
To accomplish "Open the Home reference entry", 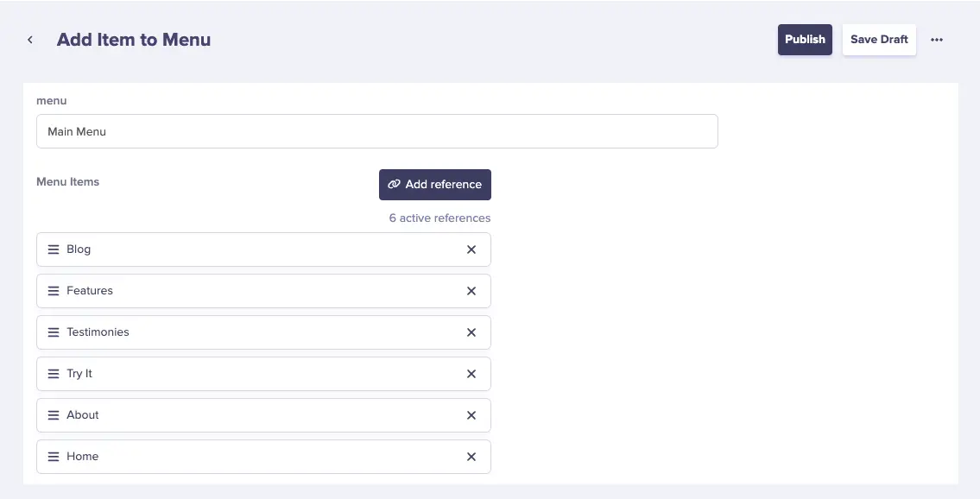I will point(83,457).
